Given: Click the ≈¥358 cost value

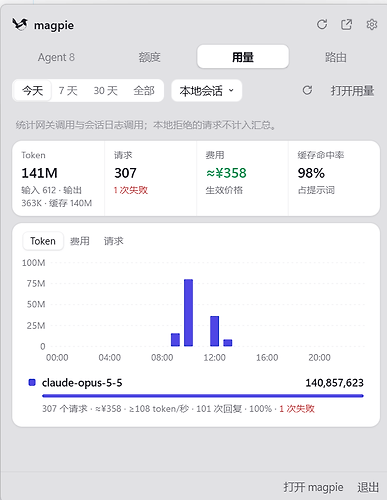Looking at the screenshot, I should (x=226, y=173).
